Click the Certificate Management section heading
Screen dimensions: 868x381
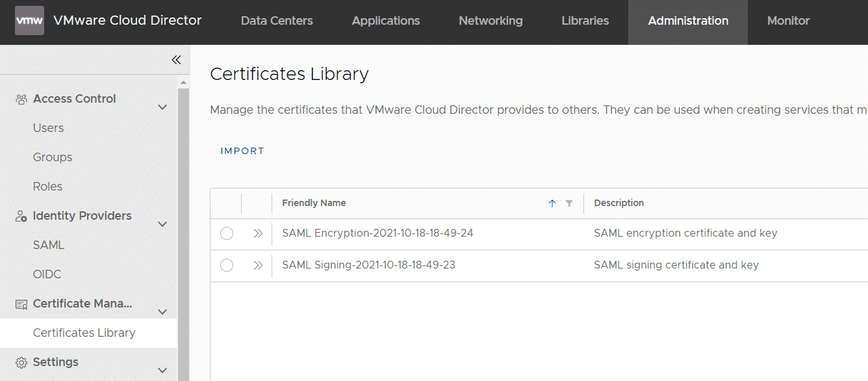pyautogui.click(x=83, y=304)
